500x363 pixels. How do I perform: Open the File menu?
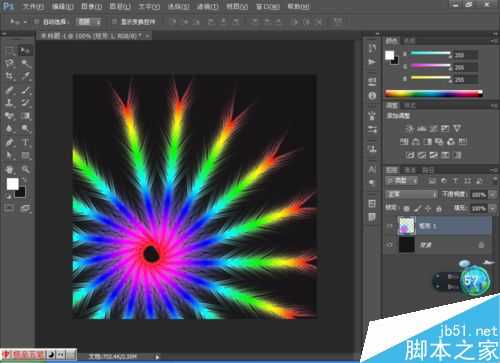[33, 6]
